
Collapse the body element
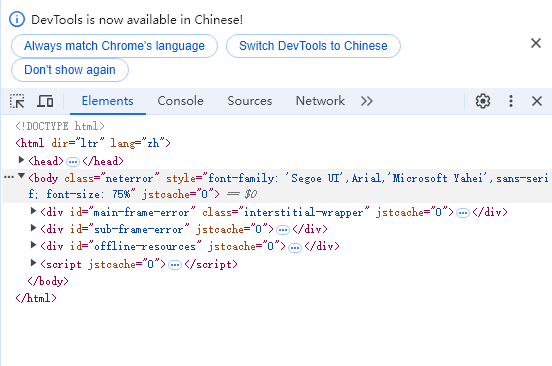[x=21, y=176]
